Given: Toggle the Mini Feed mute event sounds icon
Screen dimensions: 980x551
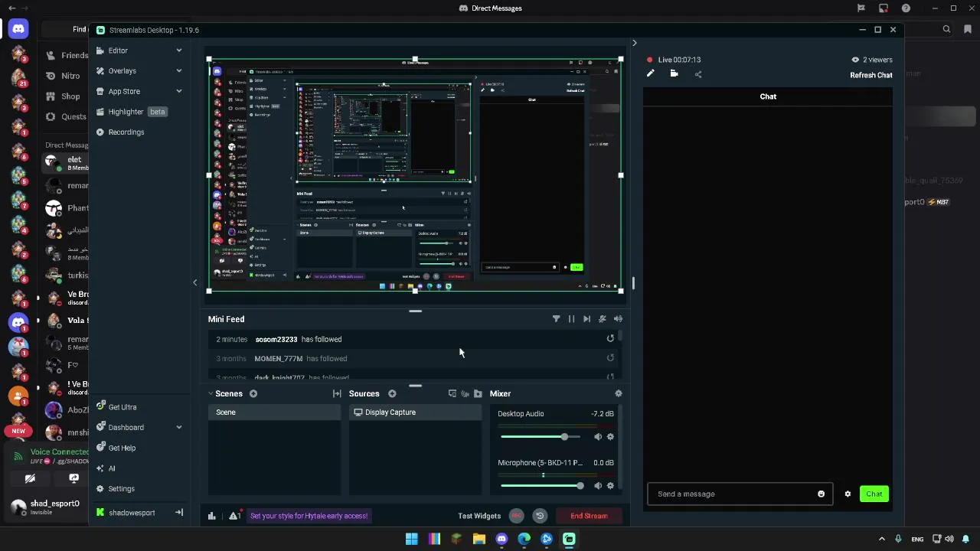Looking at the screenshot, I should (x=603, y=319).
